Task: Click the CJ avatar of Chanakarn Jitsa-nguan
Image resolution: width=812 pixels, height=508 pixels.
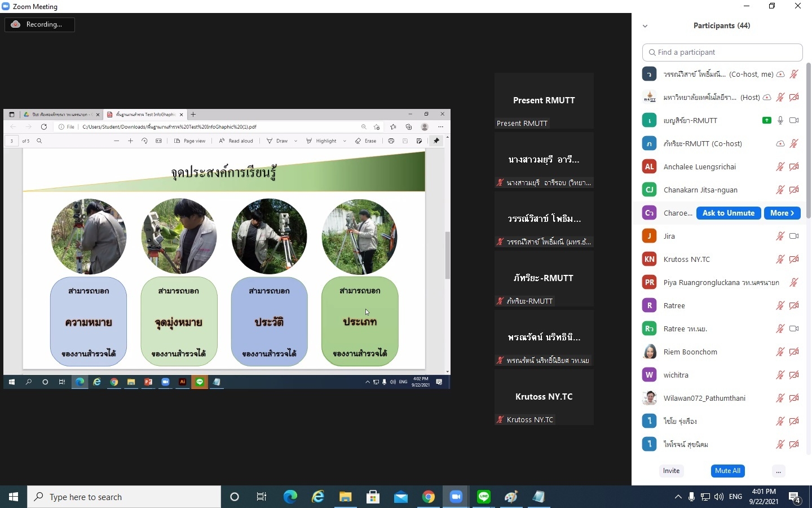Action: coord(650,190)
